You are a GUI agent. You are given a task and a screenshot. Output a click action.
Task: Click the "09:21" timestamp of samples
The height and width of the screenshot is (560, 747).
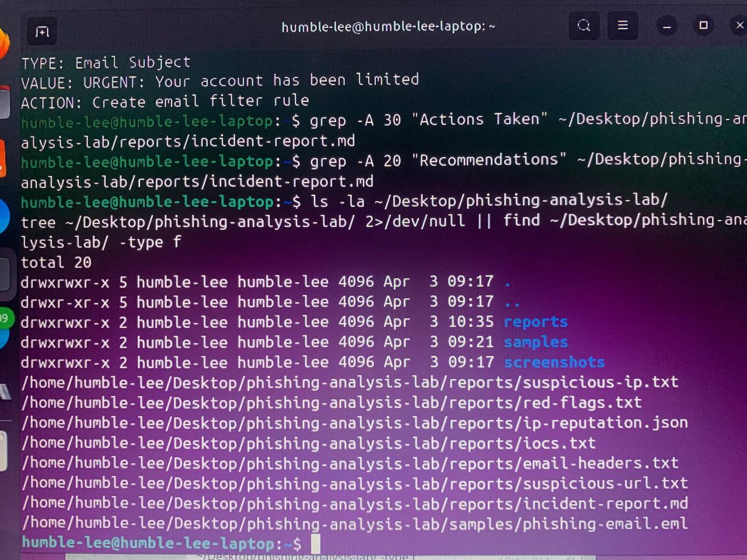[470, 342]
